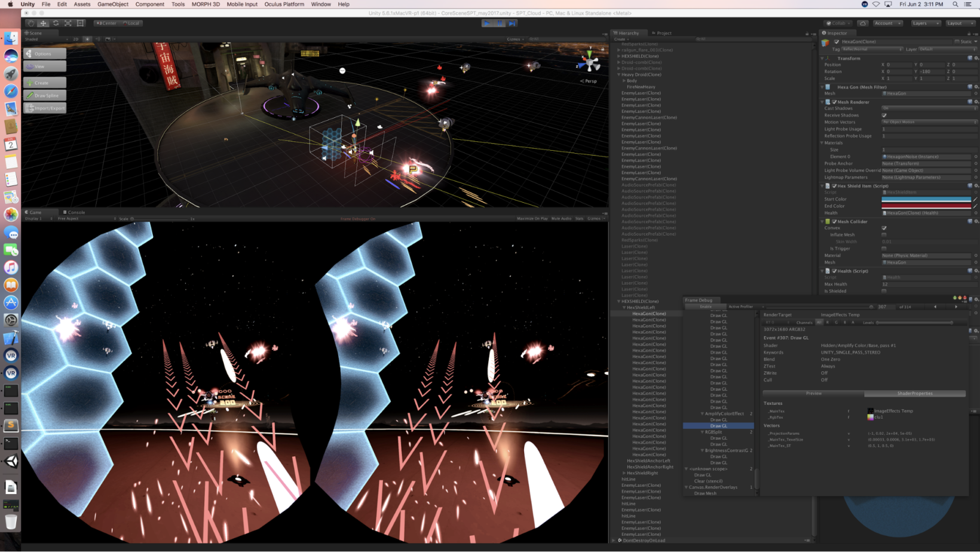The width and height of the screenshot is (980, 552).
Task: Go to previous frame debugger event
Action: tap(935, 307)
